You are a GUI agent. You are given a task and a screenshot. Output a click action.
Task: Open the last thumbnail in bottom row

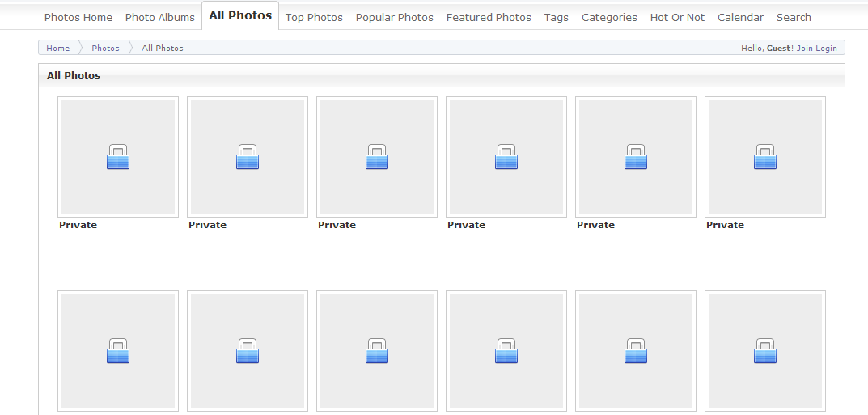tap(765, 351)
